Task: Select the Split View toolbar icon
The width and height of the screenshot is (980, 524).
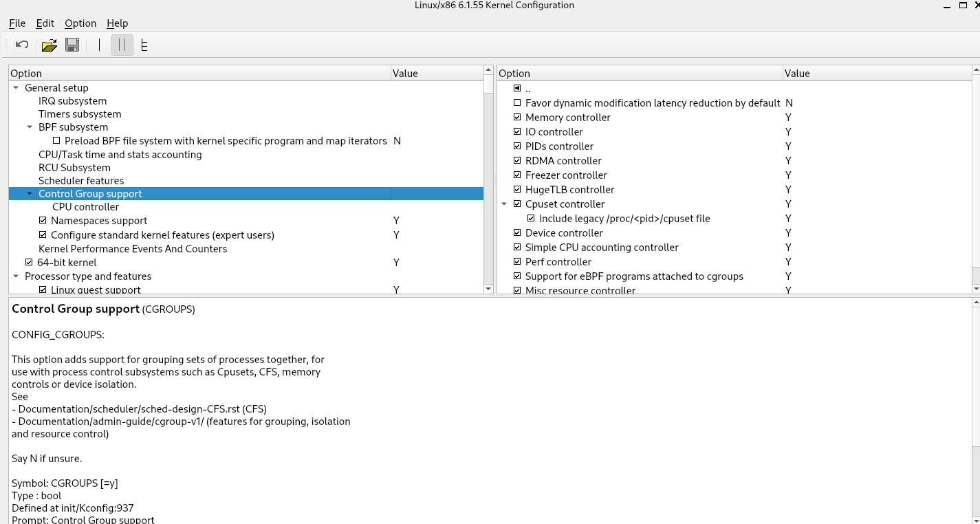Action: (122, 45)
